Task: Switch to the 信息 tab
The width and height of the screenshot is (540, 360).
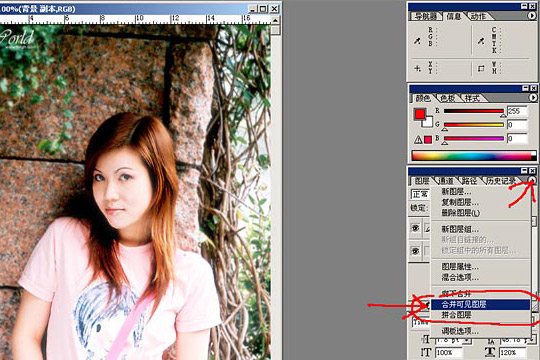Action: 454,16
